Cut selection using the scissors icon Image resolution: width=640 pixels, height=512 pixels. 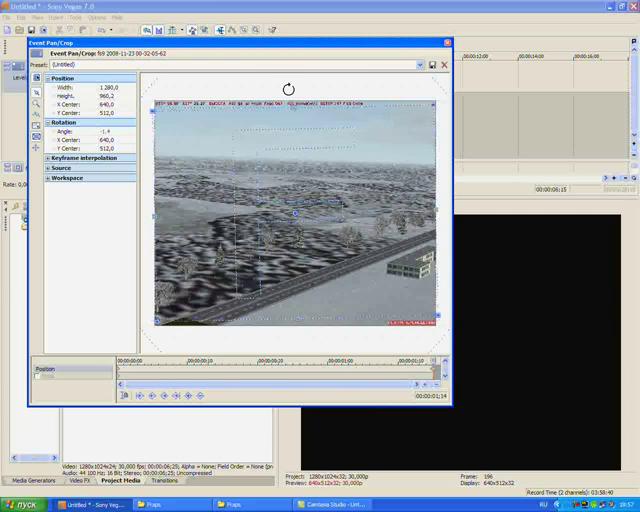coord(59,30)
